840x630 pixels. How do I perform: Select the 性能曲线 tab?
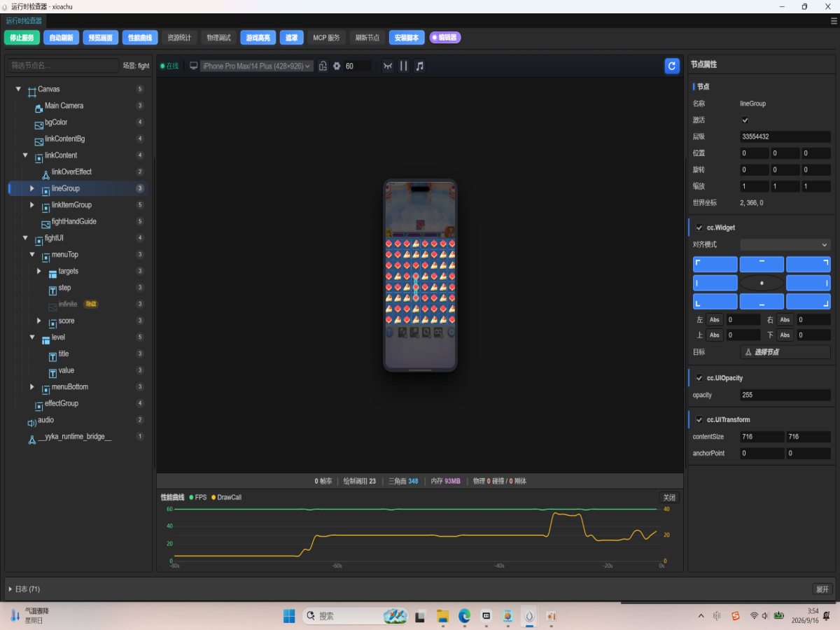[140, 38]
